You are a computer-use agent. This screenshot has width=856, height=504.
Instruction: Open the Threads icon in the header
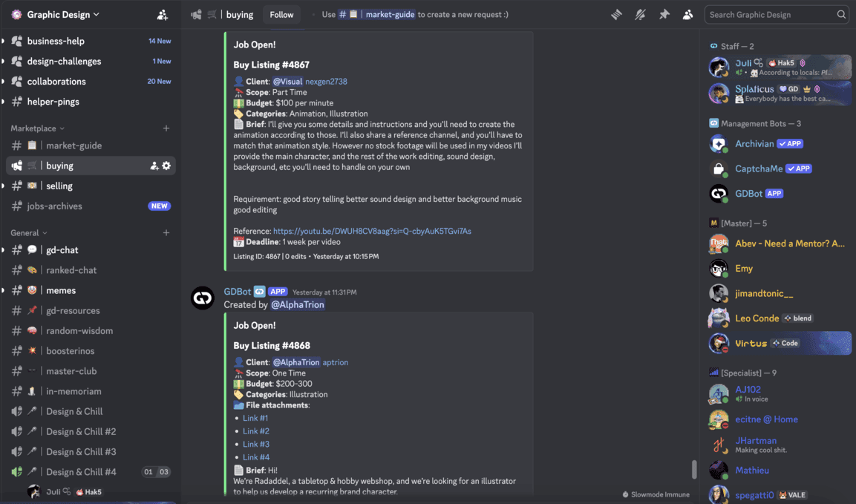click(616, 14)
